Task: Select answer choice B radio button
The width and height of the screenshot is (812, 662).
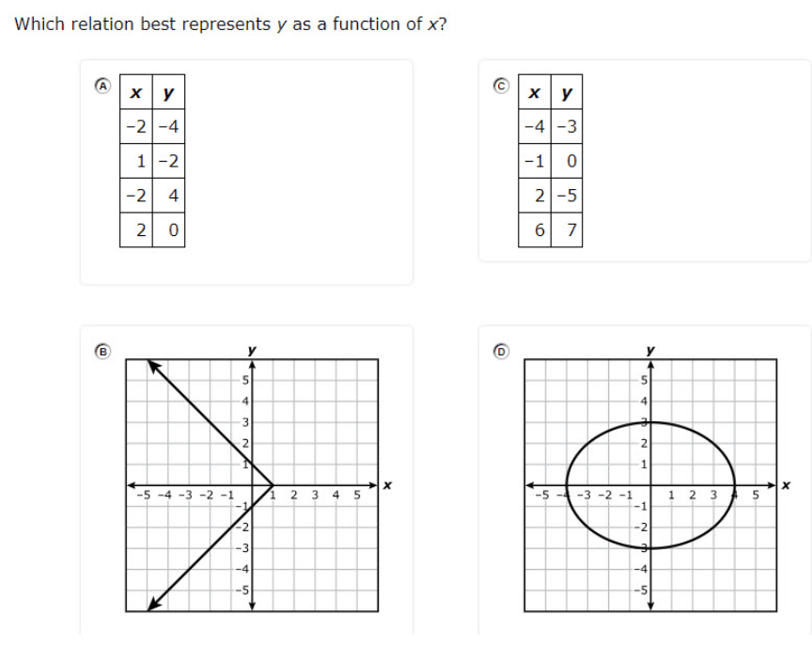Action: click(x=103, y=351)
